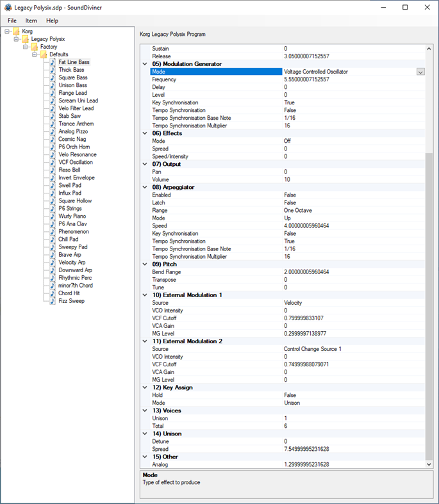Collapse the 12) Key Assign section
This screenshot has height=504, width=439.
pos(145,387)
